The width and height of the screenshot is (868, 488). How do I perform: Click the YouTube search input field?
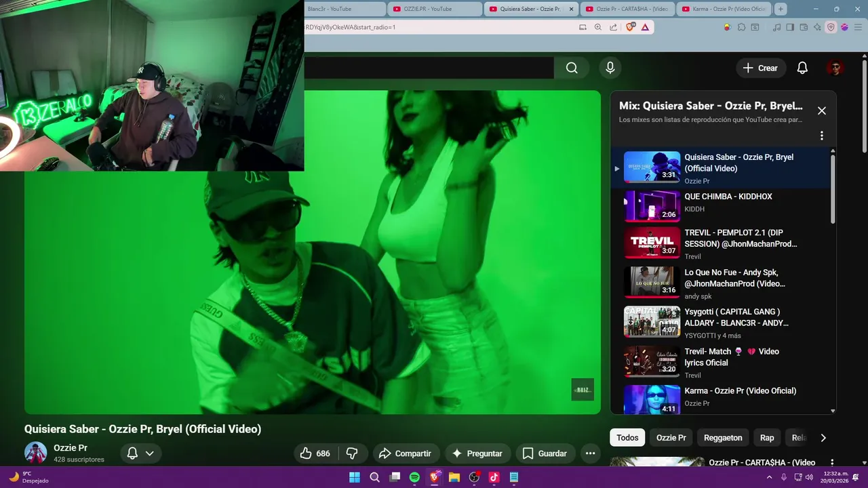[429, 68]
